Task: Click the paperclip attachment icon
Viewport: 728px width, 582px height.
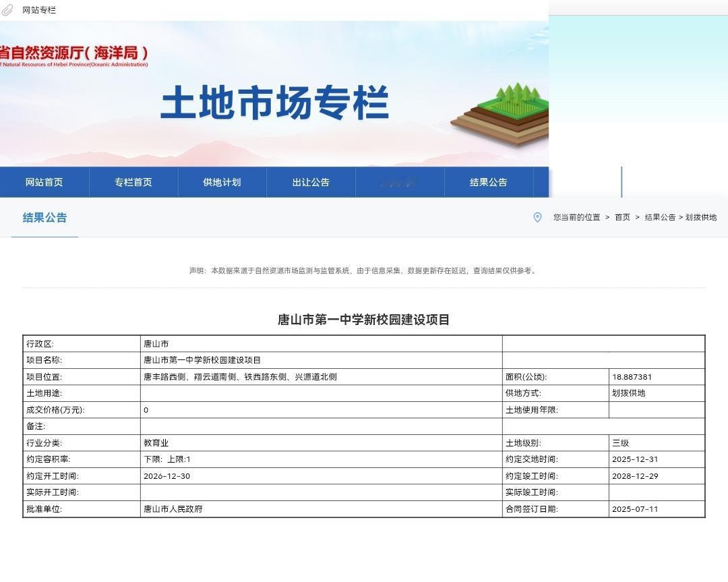Action: click(x=7, y=9)
